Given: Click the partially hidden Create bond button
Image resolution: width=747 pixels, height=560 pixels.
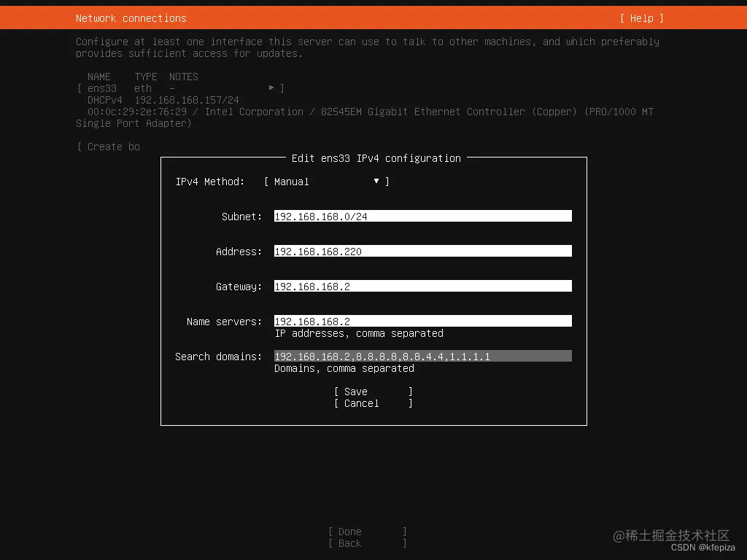Looking at the screenshot, I should [x=109, y=147].
